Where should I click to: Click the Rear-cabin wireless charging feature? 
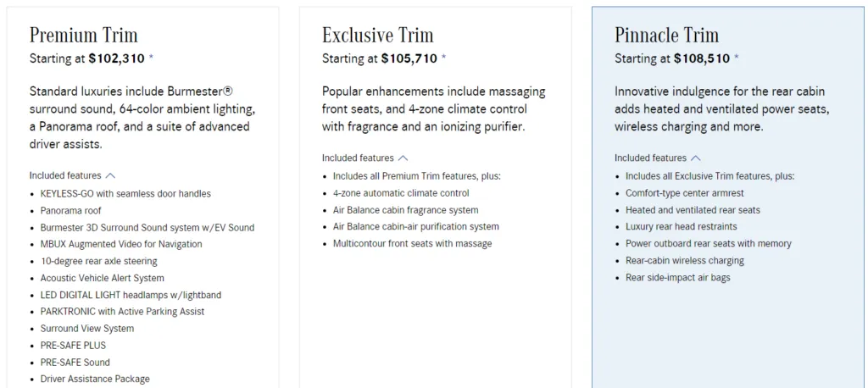pyautogui.click(x=685, y=261)
